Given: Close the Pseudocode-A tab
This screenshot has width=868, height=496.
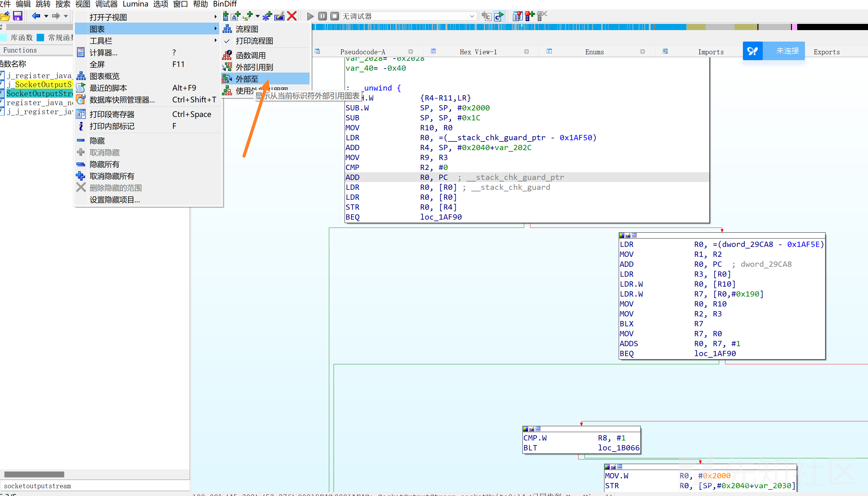Looking at the screenshot, I should click(410, 51).
